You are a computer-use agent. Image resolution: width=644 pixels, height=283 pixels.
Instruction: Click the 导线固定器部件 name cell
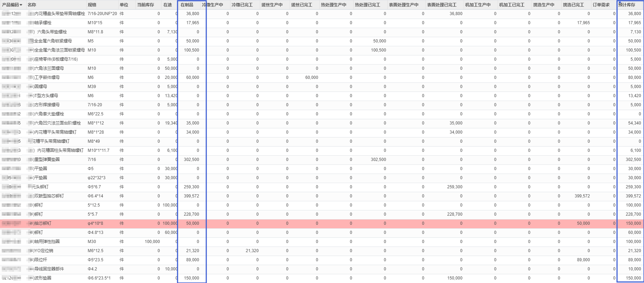point(49,269)
